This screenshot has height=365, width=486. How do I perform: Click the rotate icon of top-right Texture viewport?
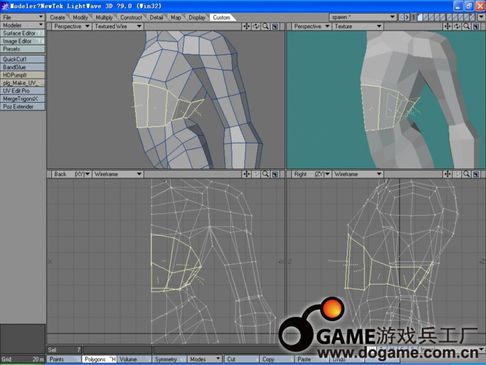pyautogui.click(x=457, y=26)
